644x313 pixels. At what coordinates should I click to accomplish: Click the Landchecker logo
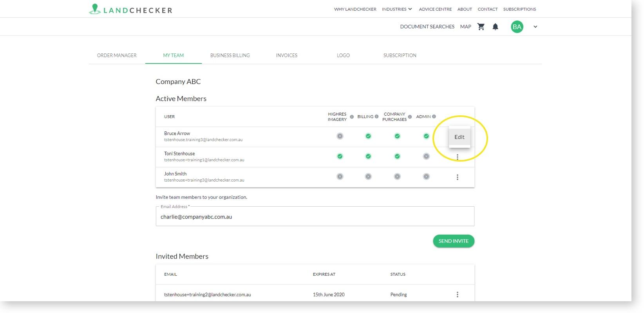pos(130,9)
